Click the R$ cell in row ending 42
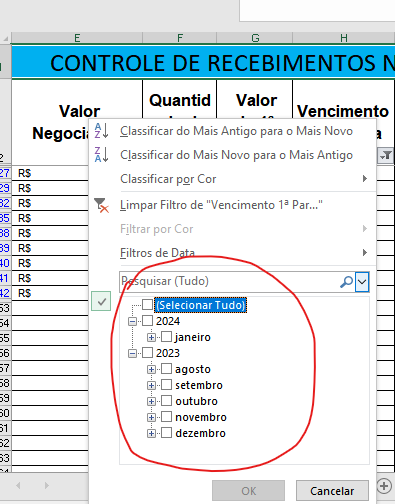Image resolution: width=395 pixels, height=504 pixels. 50,293
